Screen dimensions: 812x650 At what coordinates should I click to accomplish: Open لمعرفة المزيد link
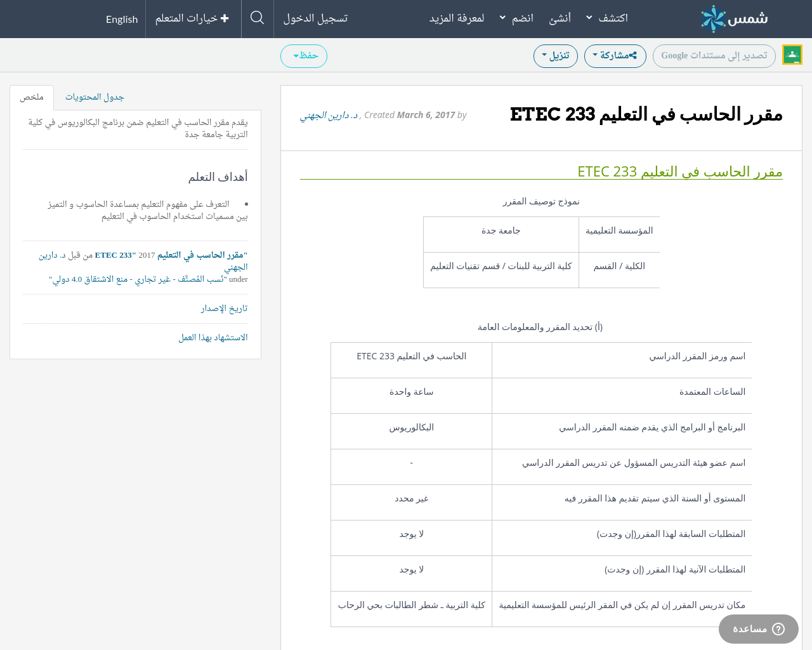pos(457,18)
